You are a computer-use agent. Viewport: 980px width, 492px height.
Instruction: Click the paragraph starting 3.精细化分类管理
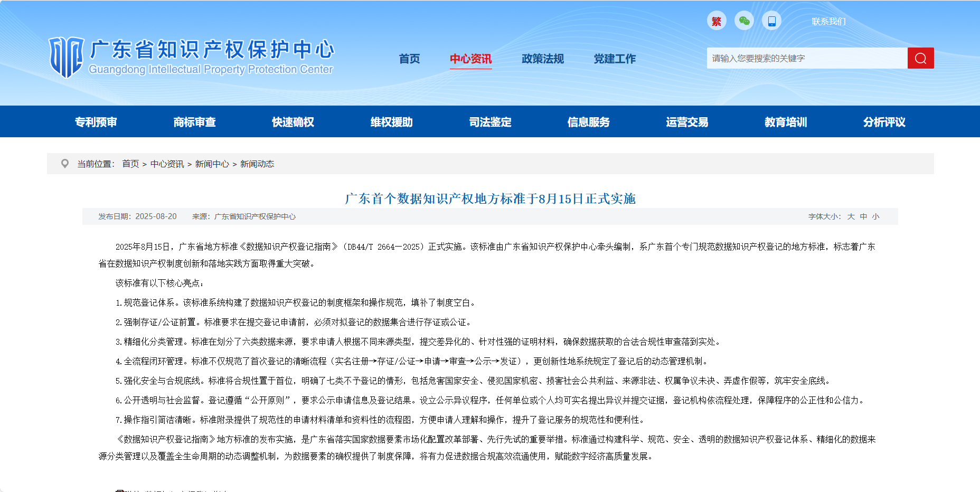tap(419, 342)
